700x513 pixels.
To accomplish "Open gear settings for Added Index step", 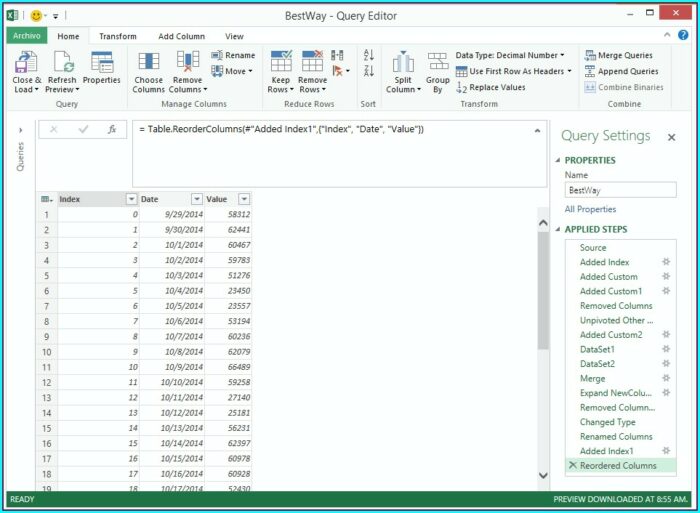I will click(666, 262).
